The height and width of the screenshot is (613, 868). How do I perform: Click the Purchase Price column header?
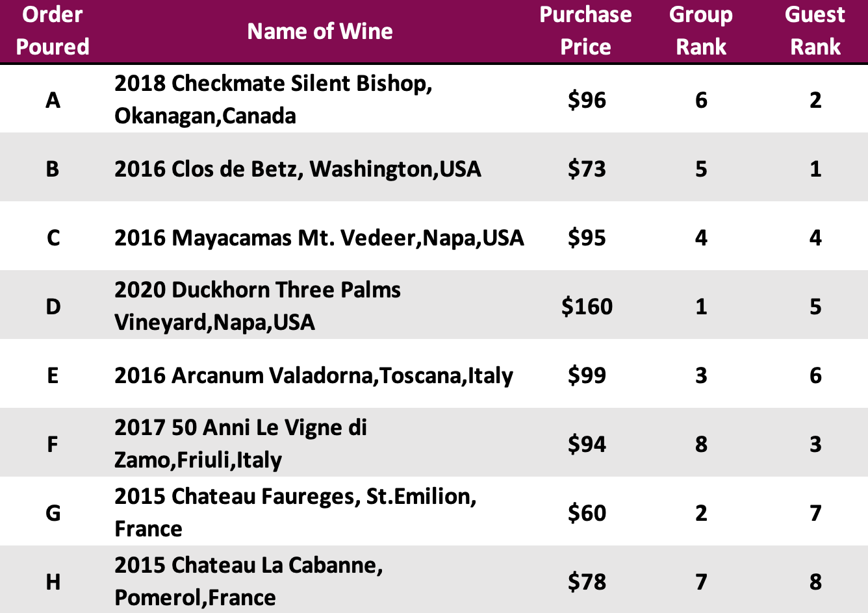pos(585,31)
